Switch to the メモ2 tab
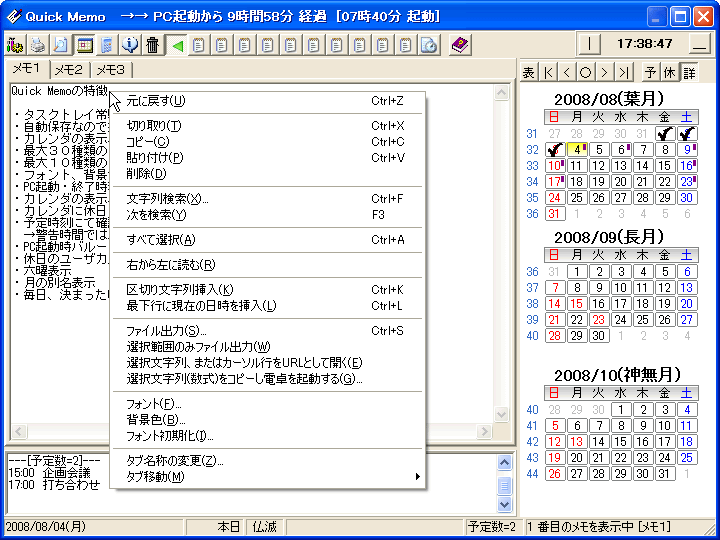Screen dimensions: 720x540 click(69, 70)
